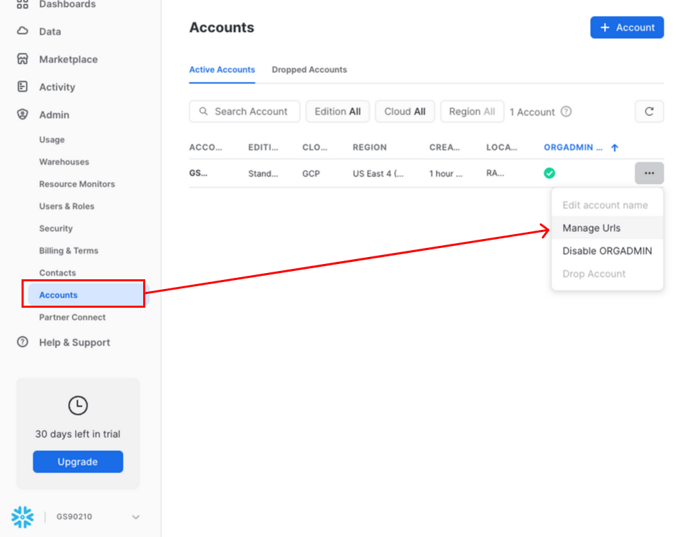Click the Marketplace navigation label
Screen dimensions: 688x537
pos(68,59)
